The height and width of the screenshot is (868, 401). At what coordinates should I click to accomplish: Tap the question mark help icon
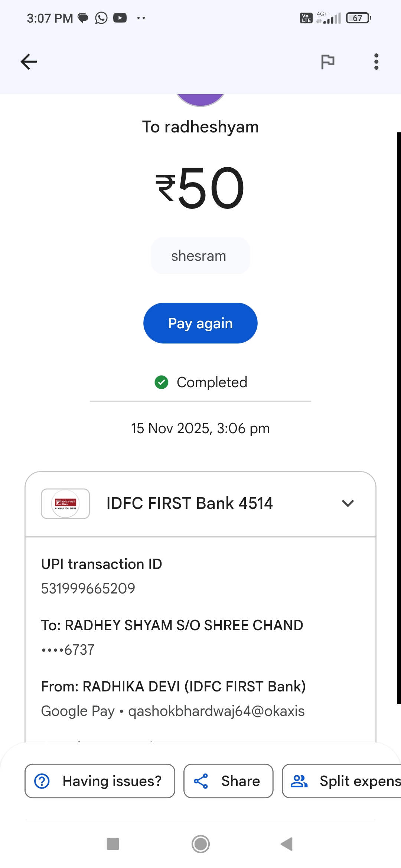coord(42,781)
